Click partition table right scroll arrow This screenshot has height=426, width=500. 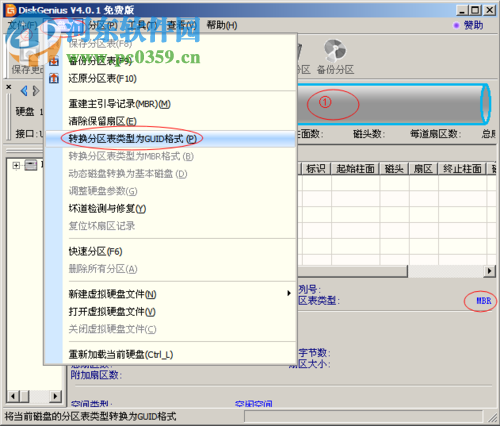[489, 271]
